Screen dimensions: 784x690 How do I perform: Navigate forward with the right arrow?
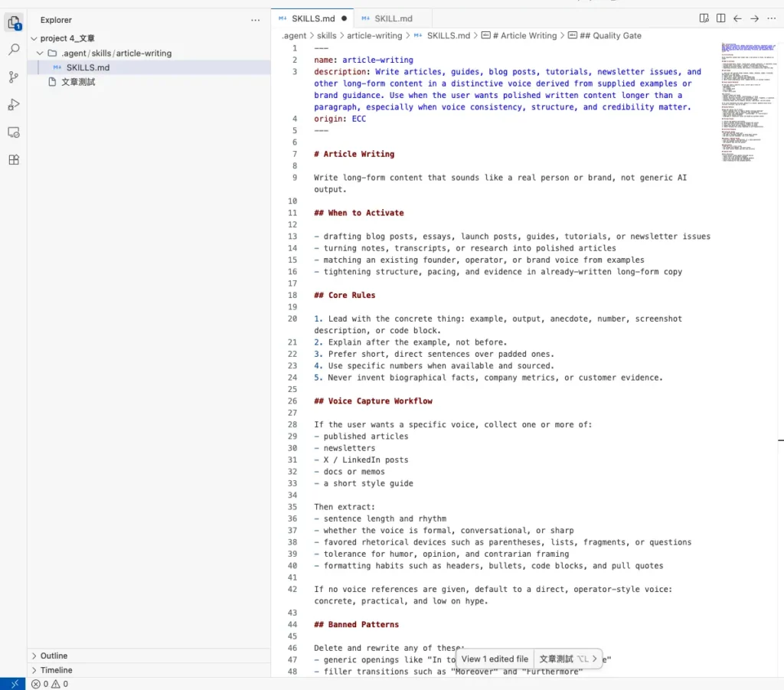pyautogui.click(x=754, y=18)
